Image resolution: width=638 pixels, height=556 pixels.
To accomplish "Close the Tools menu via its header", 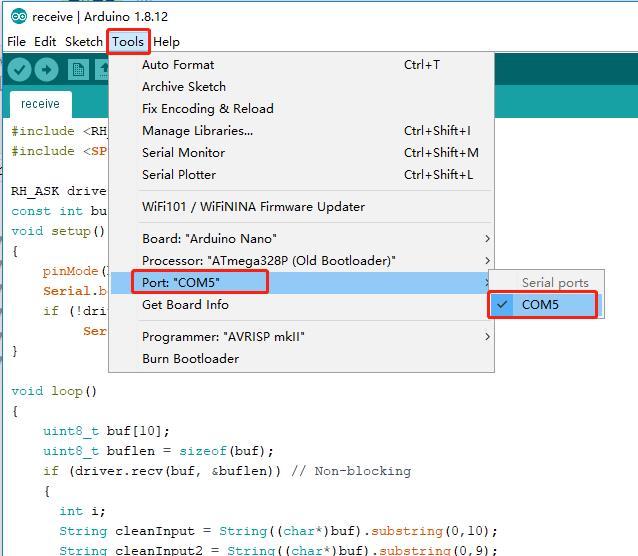I will tap(128, 42).
